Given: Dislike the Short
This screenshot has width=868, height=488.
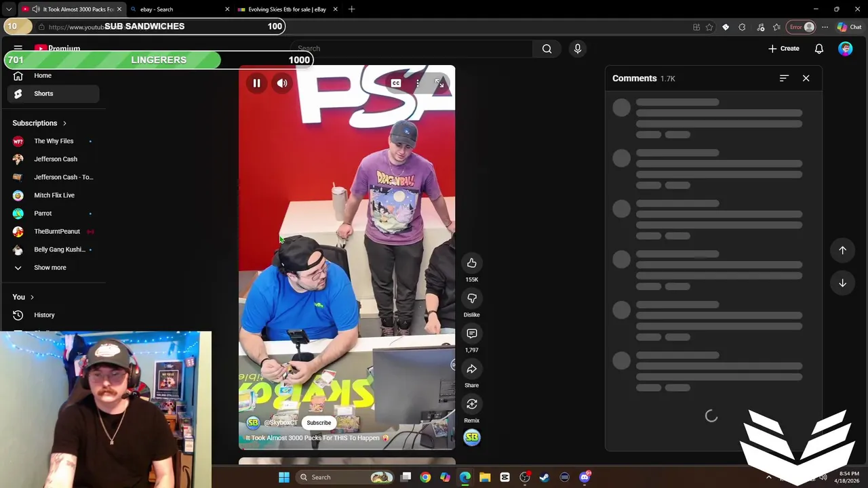Looking at the screenshot, I should [x=472, y=298].
